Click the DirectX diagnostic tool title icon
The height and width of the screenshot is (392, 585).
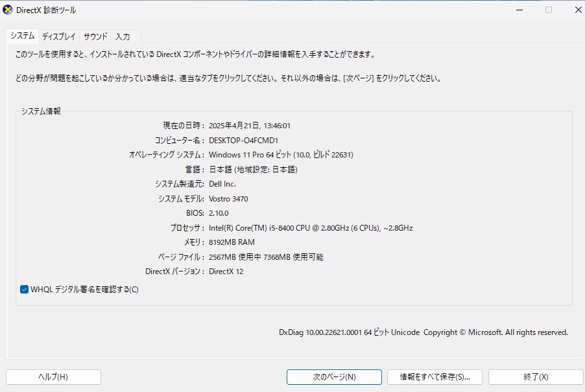click(x=8, y=10)
